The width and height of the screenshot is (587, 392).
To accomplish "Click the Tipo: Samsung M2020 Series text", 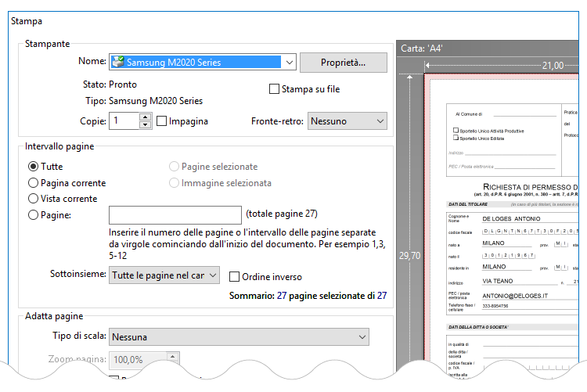I will pos(144,101).
